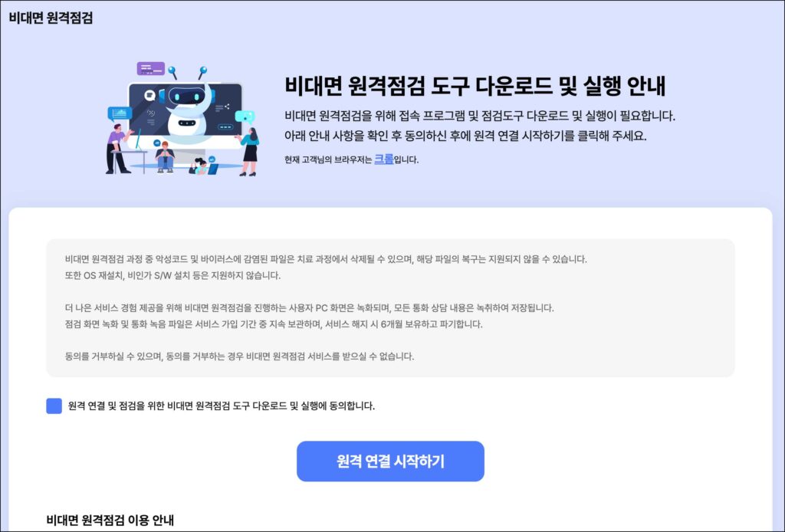Click the man standing at the desk

coord(118,149)
